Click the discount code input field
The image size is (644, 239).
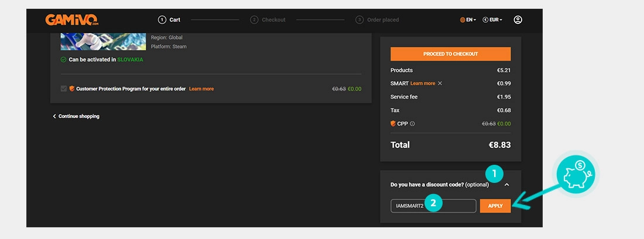pos(433,206)
